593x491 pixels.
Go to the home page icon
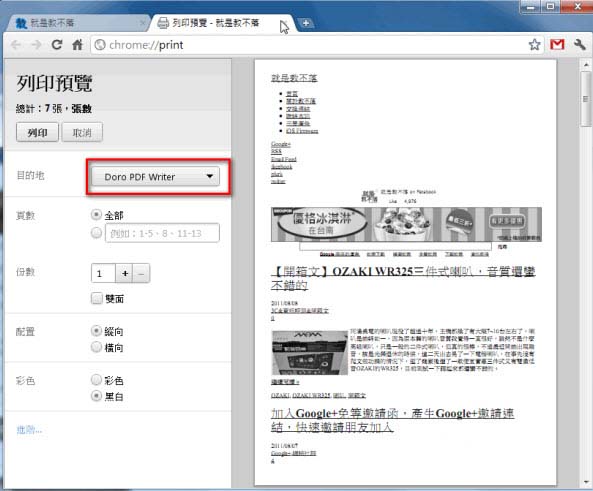pyautogui.click(x=77, y=45)
